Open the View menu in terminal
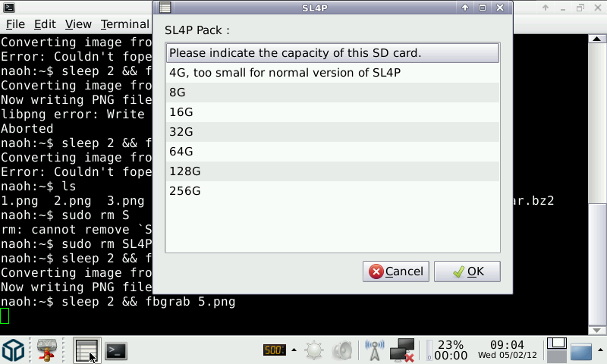The height and width of the screenshot is (364, 607). (78, 24)
